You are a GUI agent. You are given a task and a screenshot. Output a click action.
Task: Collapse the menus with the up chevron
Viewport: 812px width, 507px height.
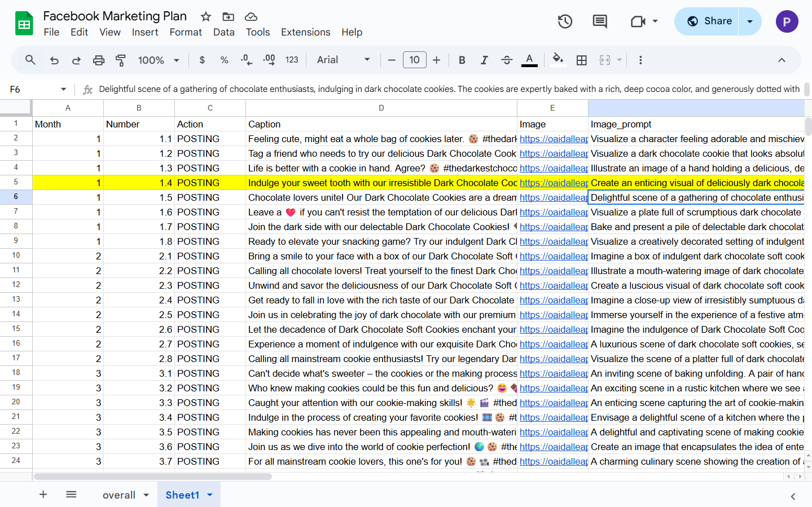(782, 60)
